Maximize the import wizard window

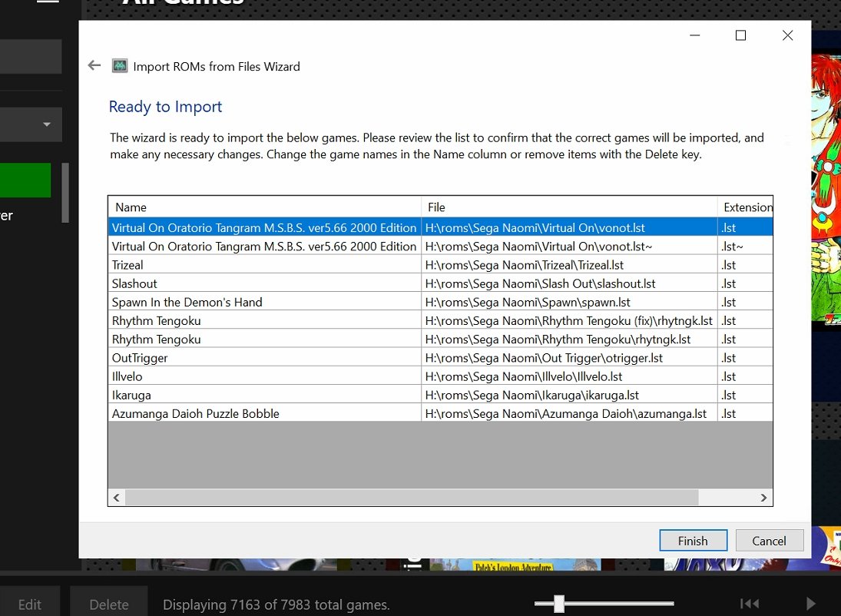[x=740, y=35]
